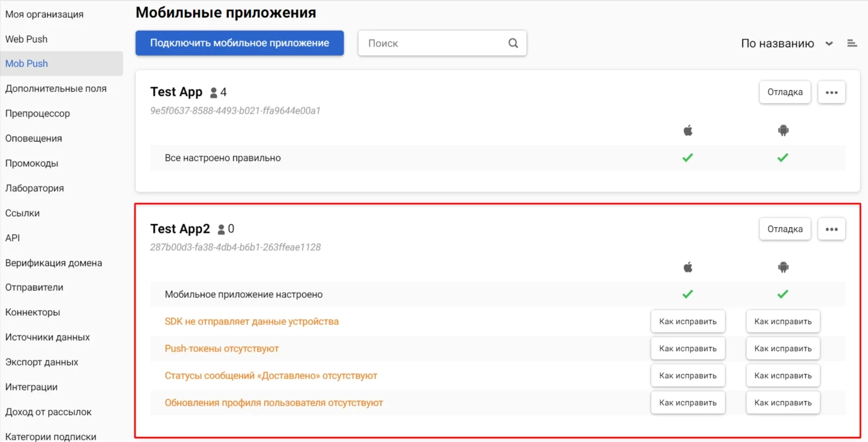Click 'Отладка' button for Test App2
This screenshot has width=868, height=442.
coord(785,229)
